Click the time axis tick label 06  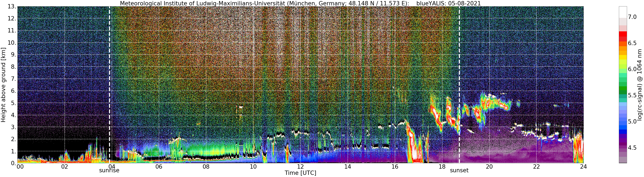coord(159,167)
